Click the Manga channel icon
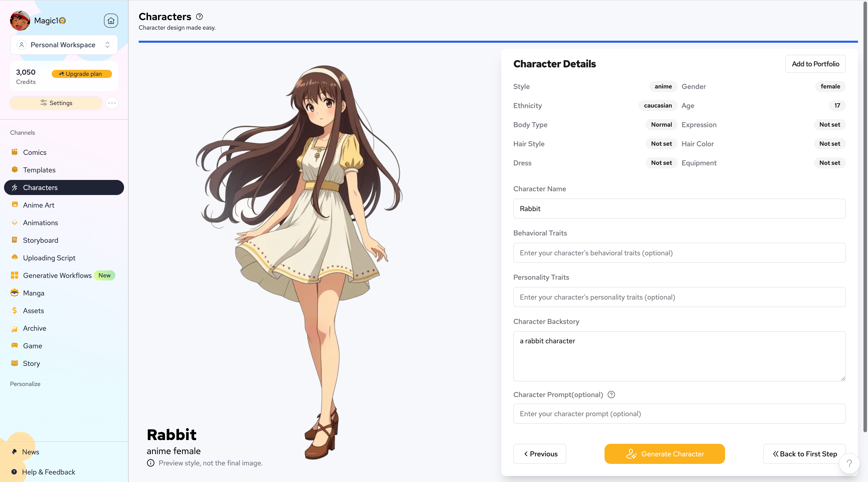Viewport: 868px width, 482px height. click(15, 293)
